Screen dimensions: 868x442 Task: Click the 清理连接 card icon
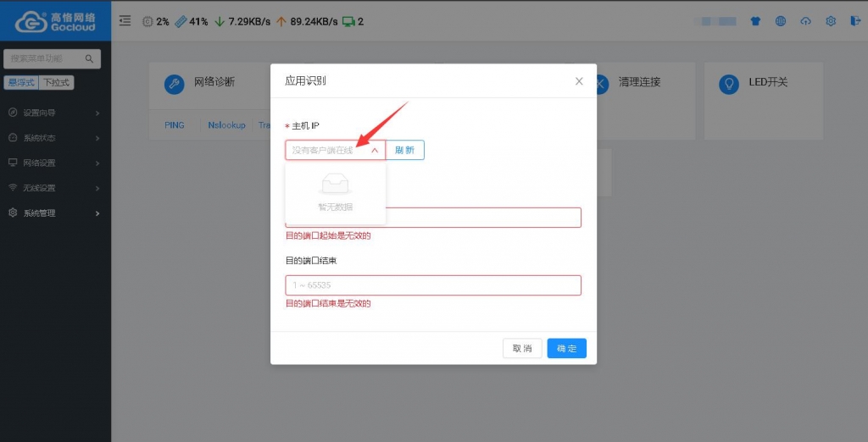[x=603, y=84]
